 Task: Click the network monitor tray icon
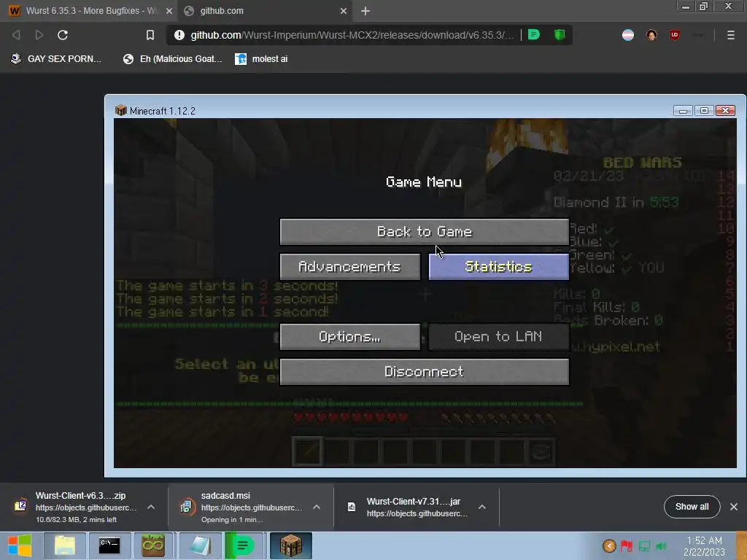(644, 545)
